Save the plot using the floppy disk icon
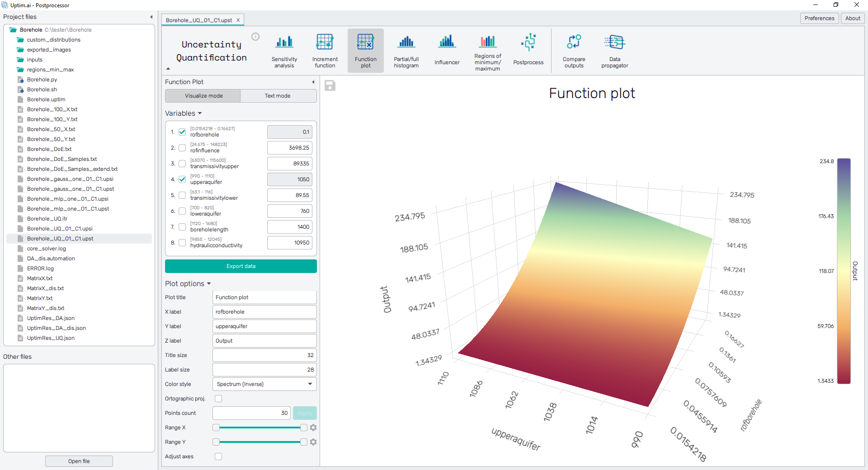The image size is (868, 470). pyautogui.click(x=330, y=85)
